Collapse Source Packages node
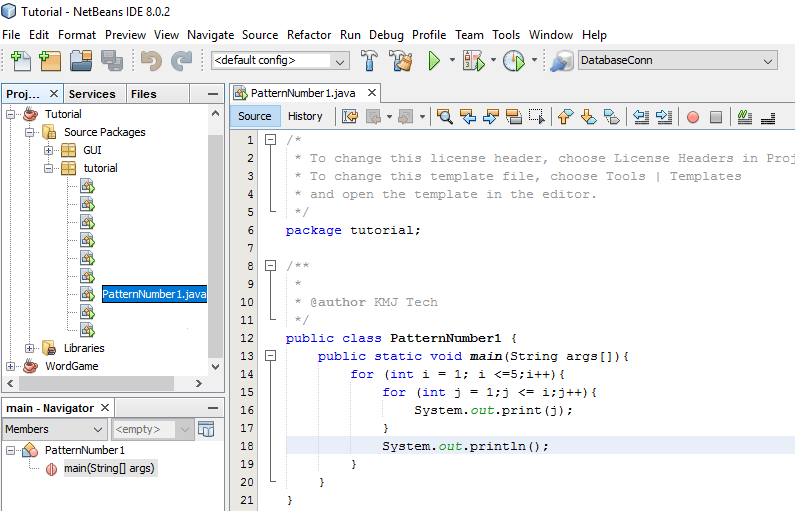The image size is (795, 511). click(x=29, y=132)
